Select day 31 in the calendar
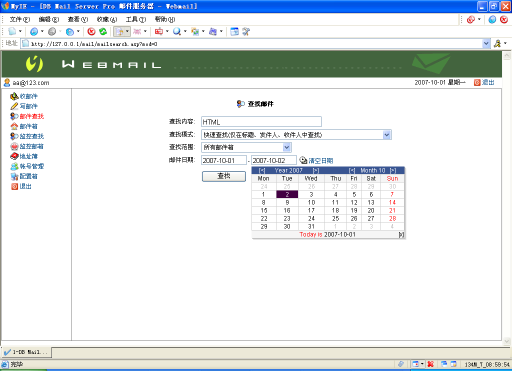Image resolution: width=512 pixels, height=371 pixels. (x=311, y=227)
